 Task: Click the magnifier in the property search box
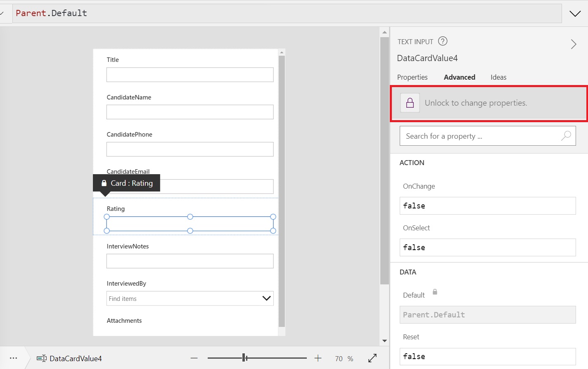[566, 136]
